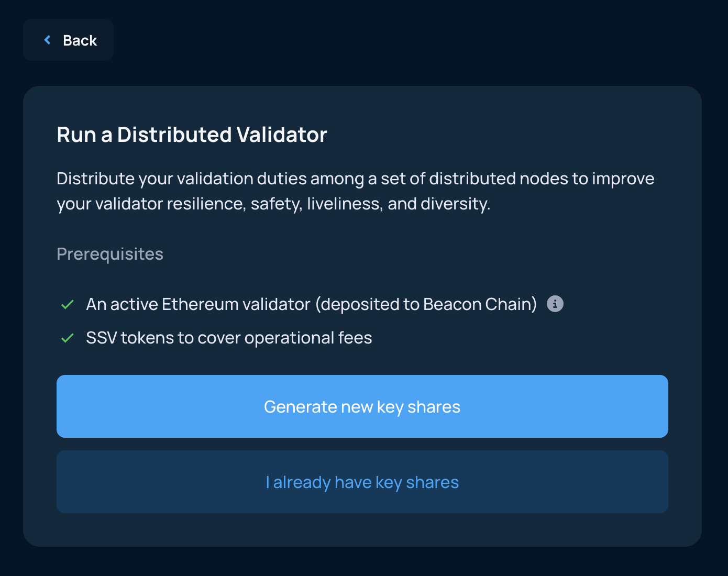
Task: Click the left chevron inside the Back button
Action: (47, 40)
